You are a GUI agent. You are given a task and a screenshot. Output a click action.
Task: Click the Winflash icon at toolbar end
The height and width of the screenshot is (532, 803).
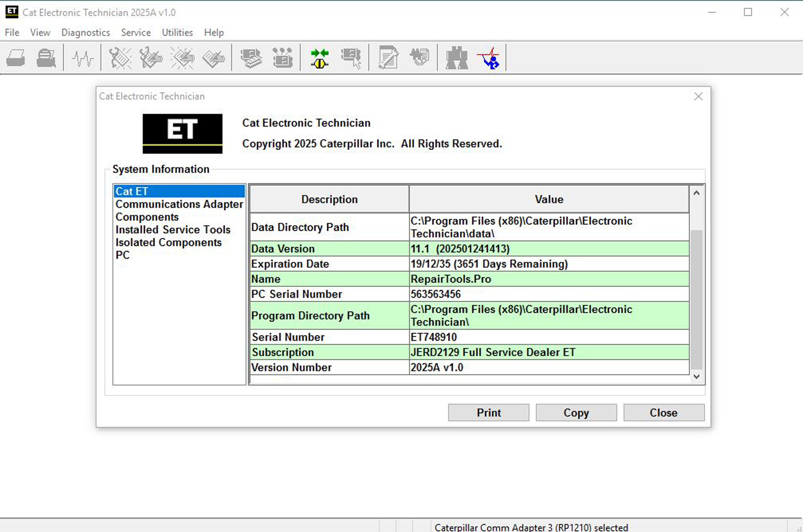pos(489,58)
